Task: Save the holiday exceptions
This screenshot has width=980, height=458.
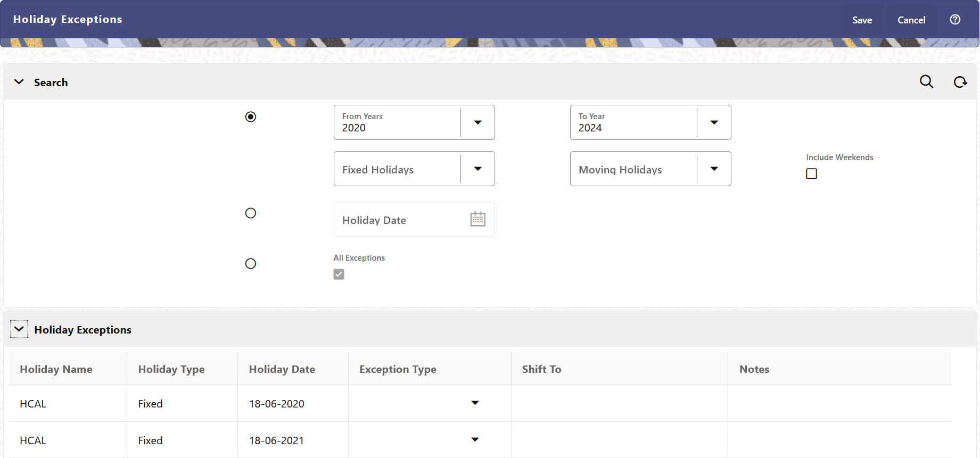Action: coord(862,20)
